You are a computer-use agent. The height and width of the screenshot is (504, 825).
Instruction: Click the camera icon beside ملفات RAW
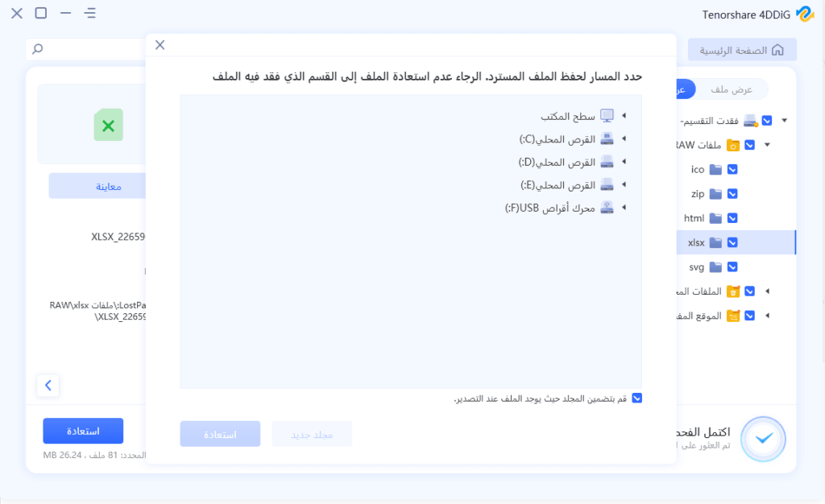[732, 145]
